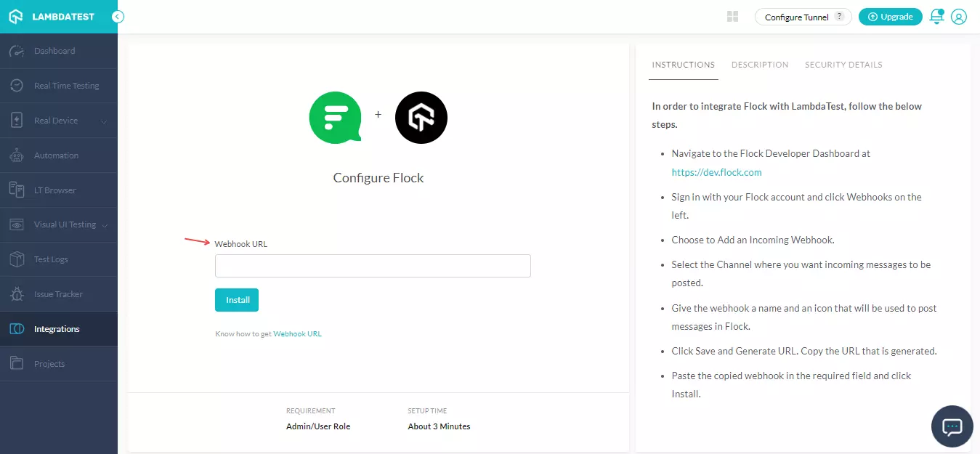
Task: Open notifications bell icon
Action: 936,17
